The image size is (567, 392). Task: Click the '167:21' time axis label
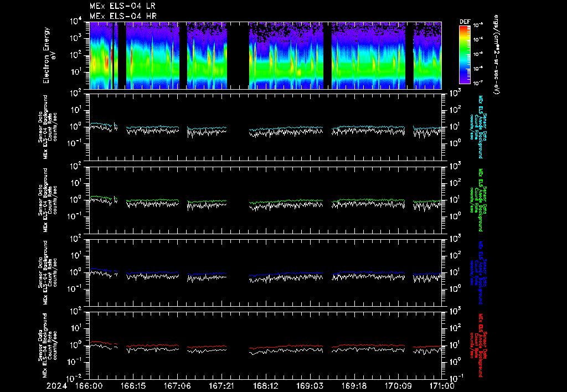pyautogui.click(x=221, y=386)
